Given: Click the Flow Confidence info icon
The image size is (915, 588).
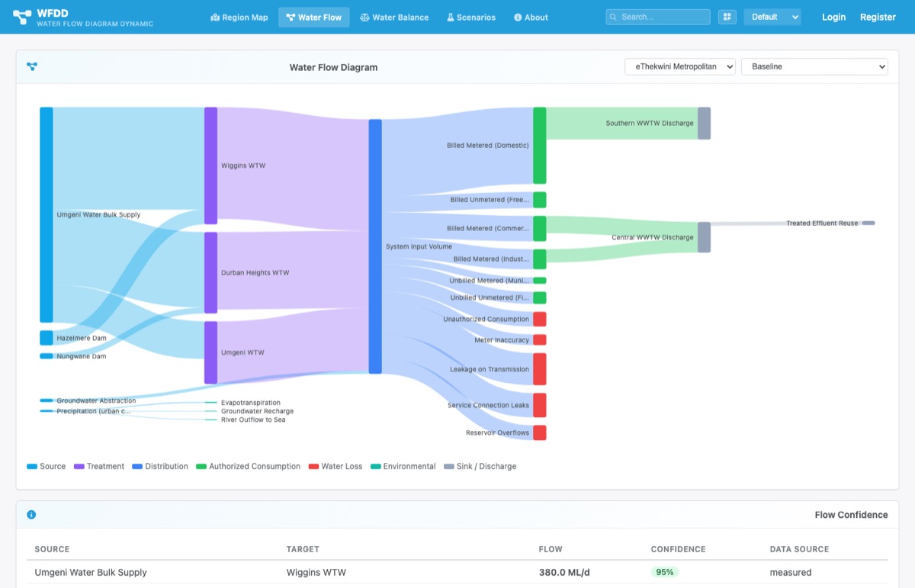Looking at the screenshot, I should coord(31,515).
